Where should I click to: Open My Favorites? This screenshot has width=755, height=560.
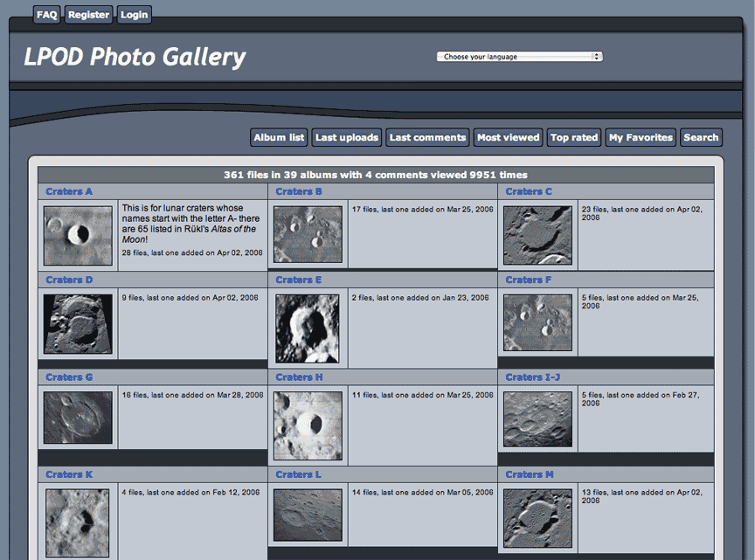(641, 137)
